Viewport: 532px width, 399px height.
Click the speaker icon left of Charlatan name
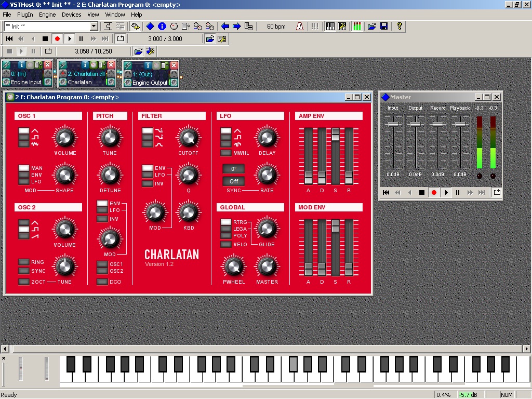click(x=63, y=82)
